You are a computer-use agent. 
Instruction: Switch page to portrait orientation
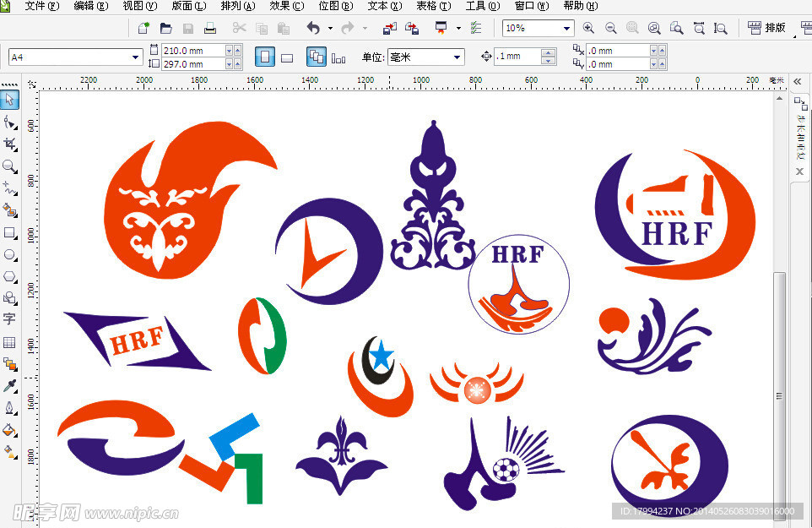(265, 57)
